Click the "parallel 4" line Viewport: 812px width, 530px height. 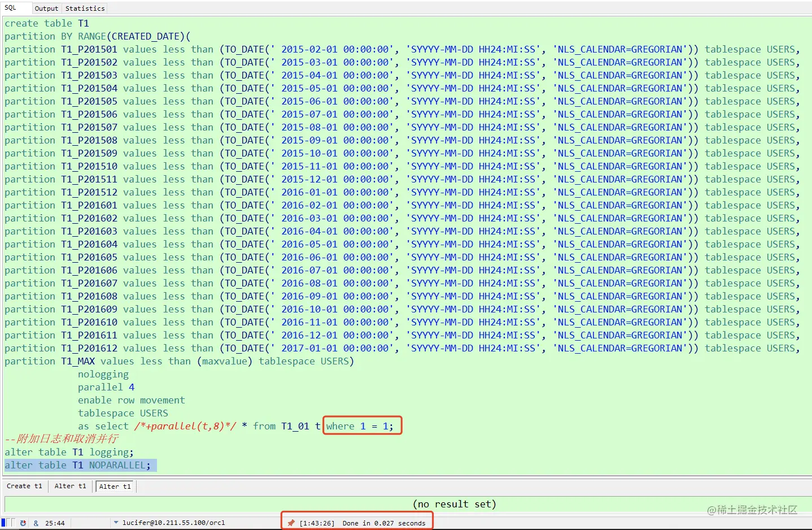tap(106, 387)
